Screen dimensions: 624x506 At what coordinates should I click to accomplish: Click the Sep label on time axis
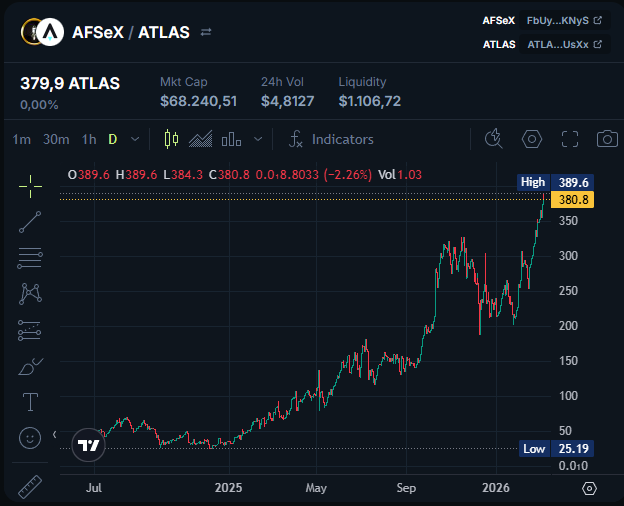point(406,488)
